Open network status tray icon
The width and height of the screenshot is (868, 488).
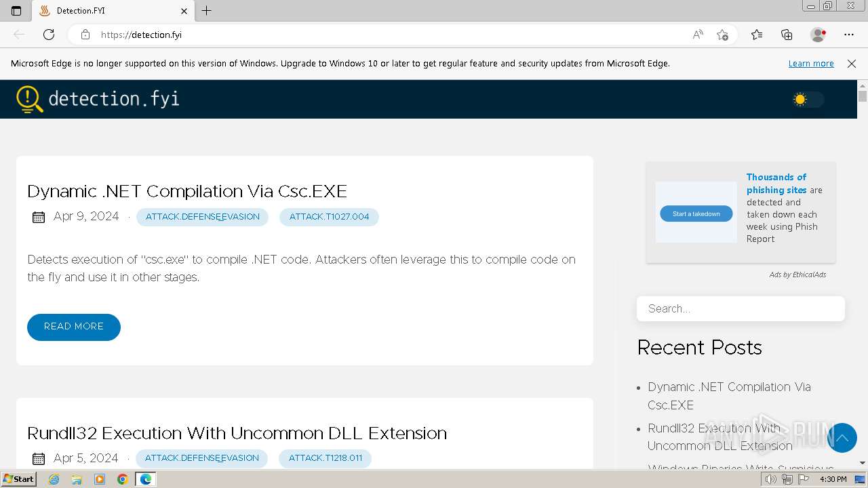pos(787,479)
